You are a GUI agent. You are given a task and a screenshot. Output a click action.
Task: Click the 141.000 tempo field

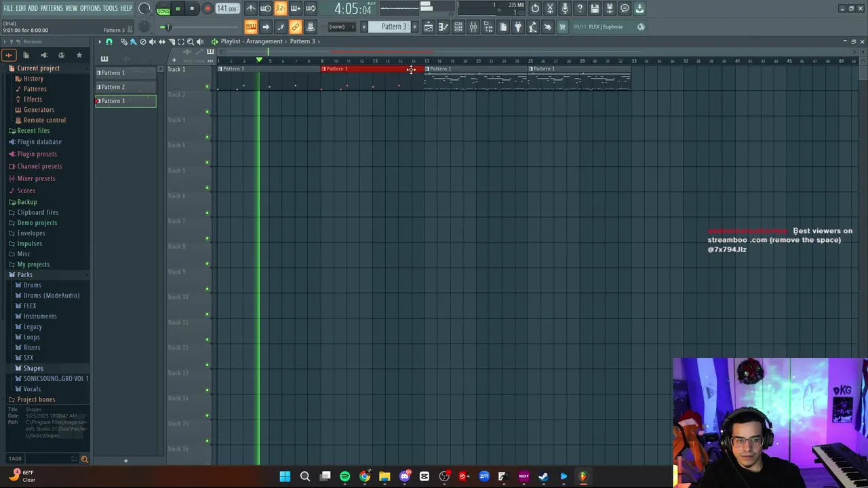[x=227, y=9]
